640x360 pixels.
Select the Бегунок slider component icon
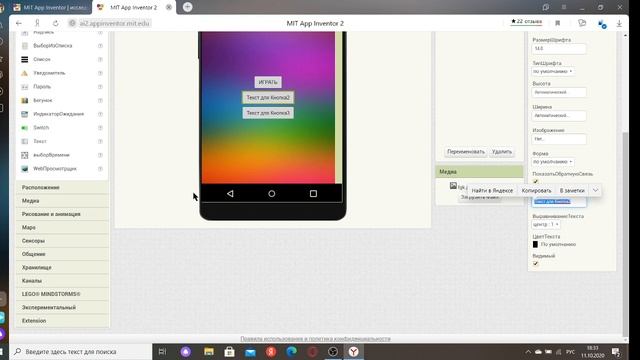25,100
